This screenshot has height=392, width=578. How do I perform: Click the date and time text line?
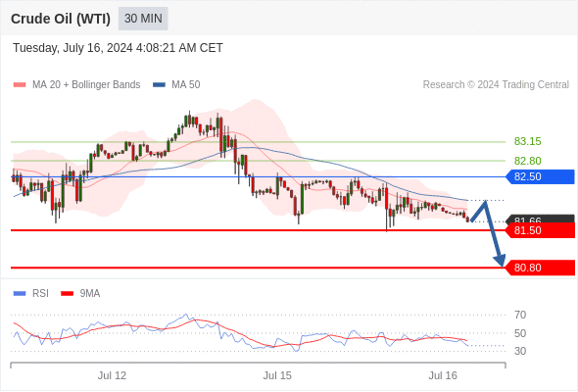pos(118,48)
